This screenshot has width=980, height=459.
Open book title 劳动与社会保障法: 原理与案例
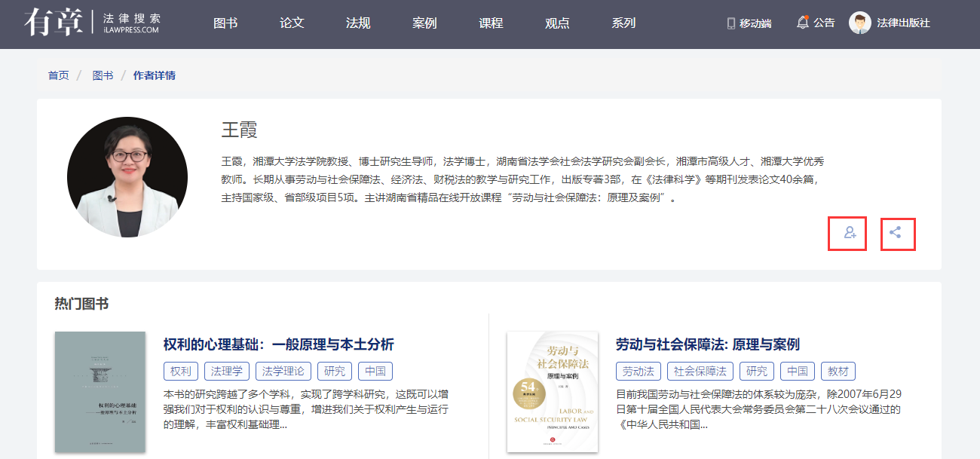click(x=707, y=344)
